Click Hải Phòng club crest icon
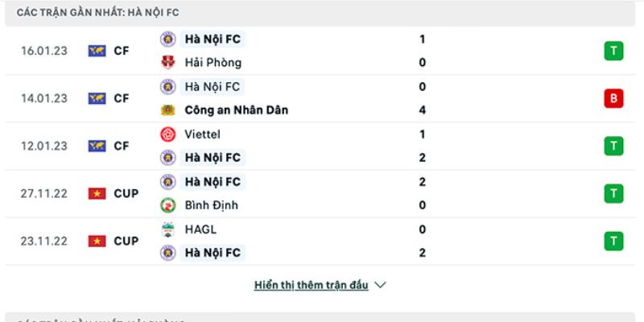This screenshot has width=644, height=322. [168, 63]
